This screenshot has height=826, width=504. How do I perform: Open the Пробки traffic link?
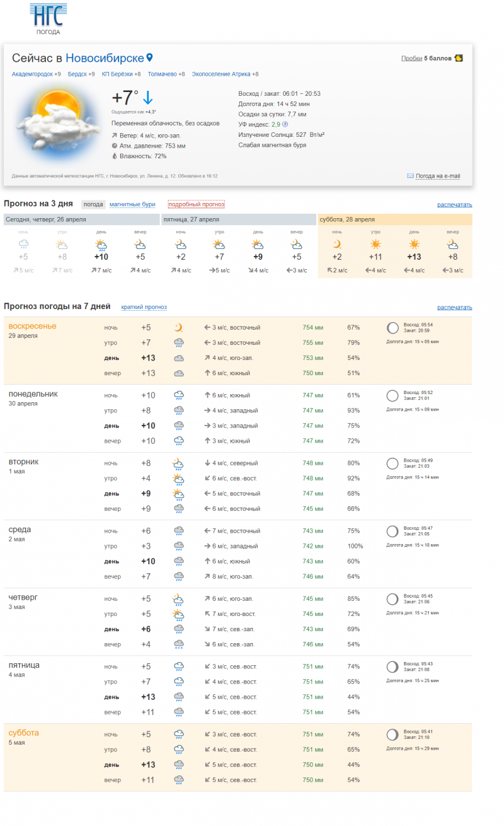click(411, 59)
